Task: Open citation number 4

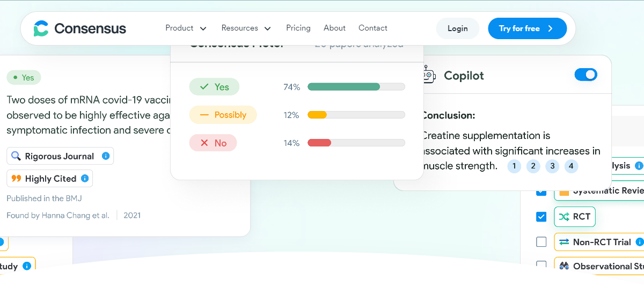Action: (571, 166)
